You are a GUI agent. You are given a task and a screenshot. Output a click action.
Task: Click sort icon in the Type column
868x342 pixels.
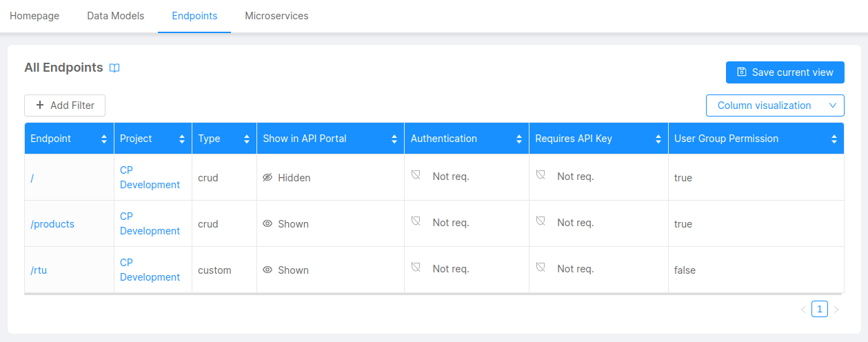tap(247, 139)
